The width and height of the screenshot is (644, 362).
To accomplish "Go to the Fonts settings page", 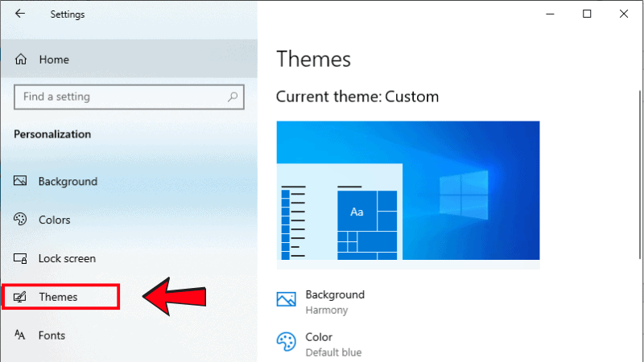I will pos(52,335).
